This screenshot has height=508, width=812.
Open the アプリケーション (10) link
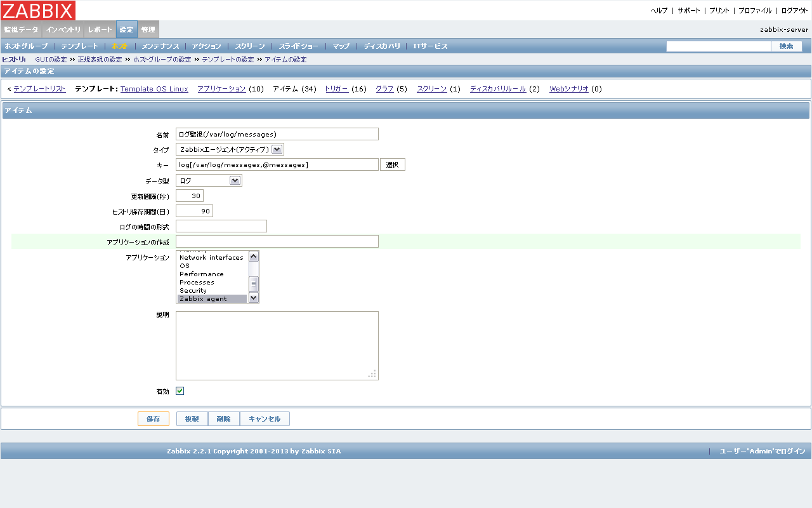coord(220,89)
